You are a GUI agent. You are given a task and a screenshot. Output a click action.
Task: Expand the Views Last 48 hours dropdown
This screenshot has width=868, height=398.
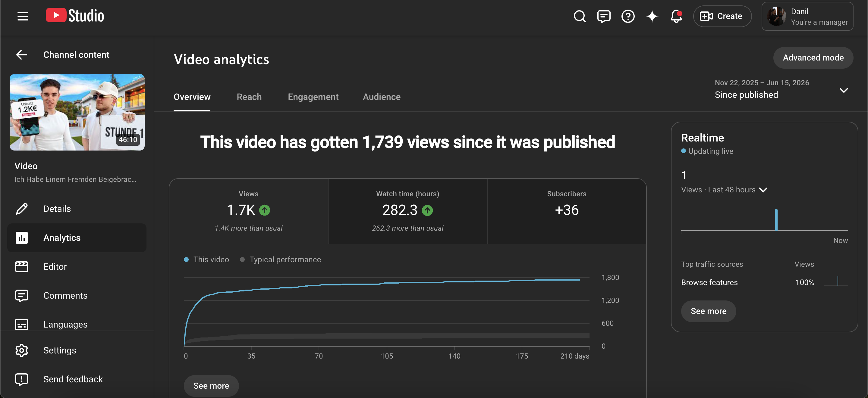point(724,190)
